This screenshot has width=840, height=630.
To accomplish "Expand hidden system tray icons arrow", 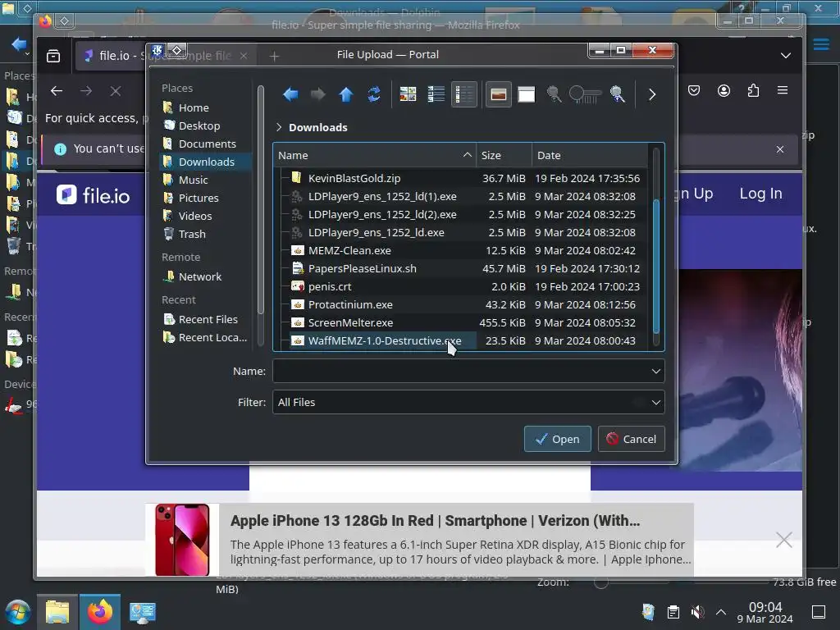I will [721, 612].
